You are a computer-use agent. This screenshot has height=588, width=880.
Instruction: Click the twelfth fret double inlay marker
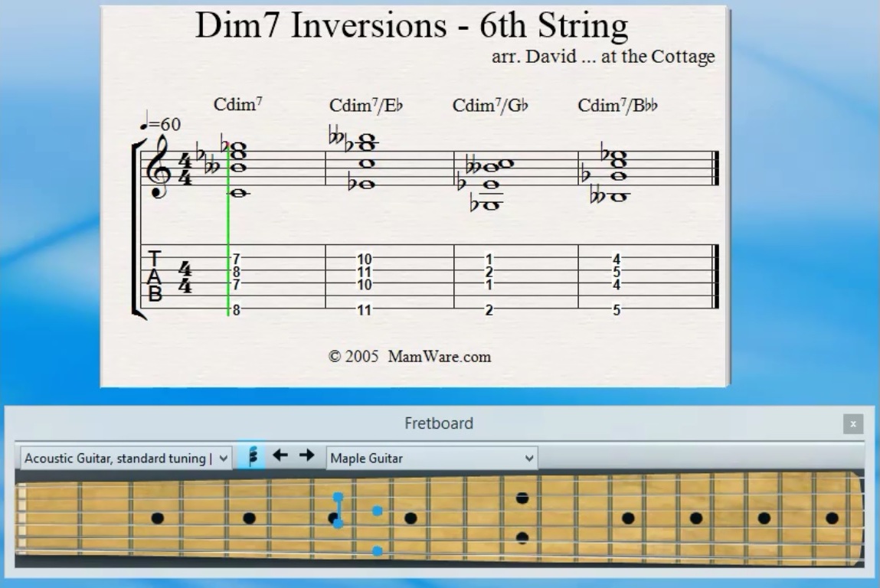[x=522, y=499]
